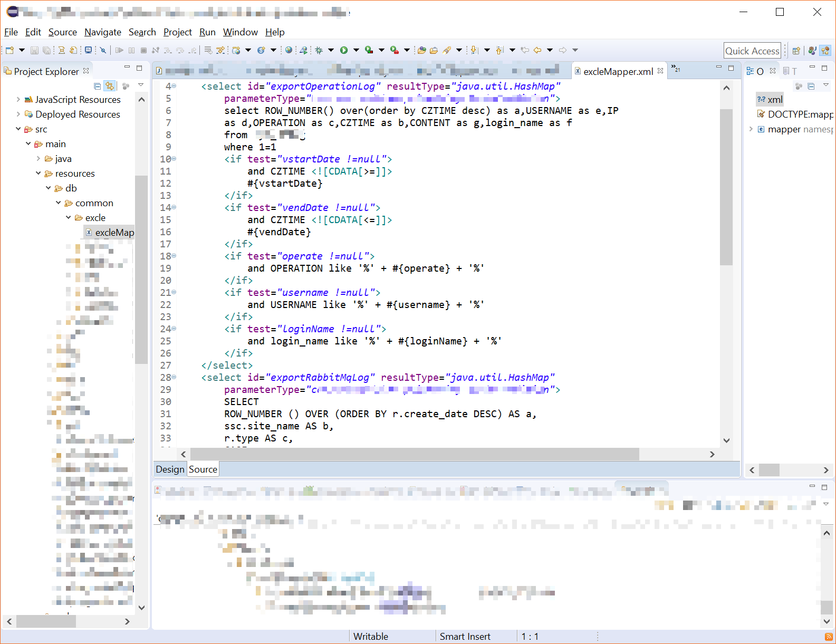Click the editor horizontal scrollbar thumb
Viewport: 836px width, 644px height.
(414, 454)
